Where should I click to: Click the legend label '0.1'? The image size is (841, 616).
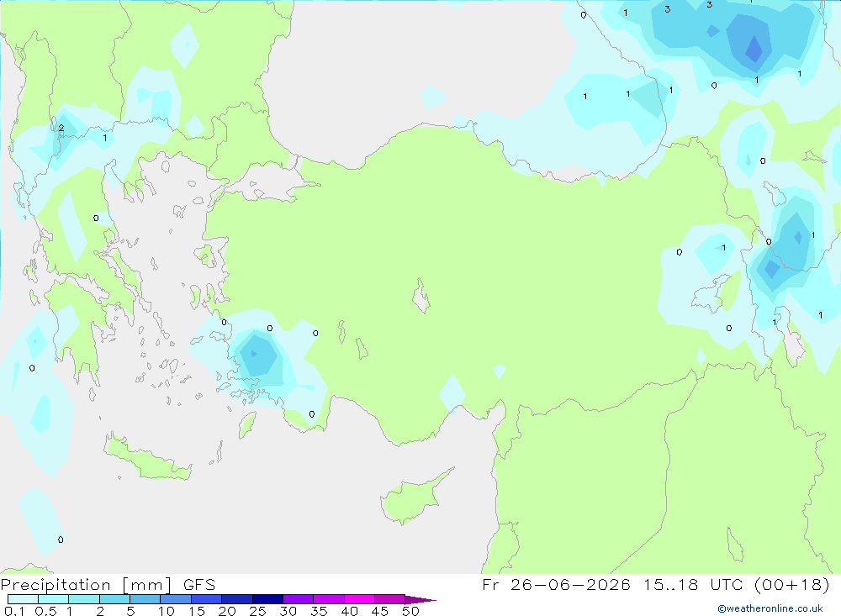pyautogui.click(x=14, y=611)
